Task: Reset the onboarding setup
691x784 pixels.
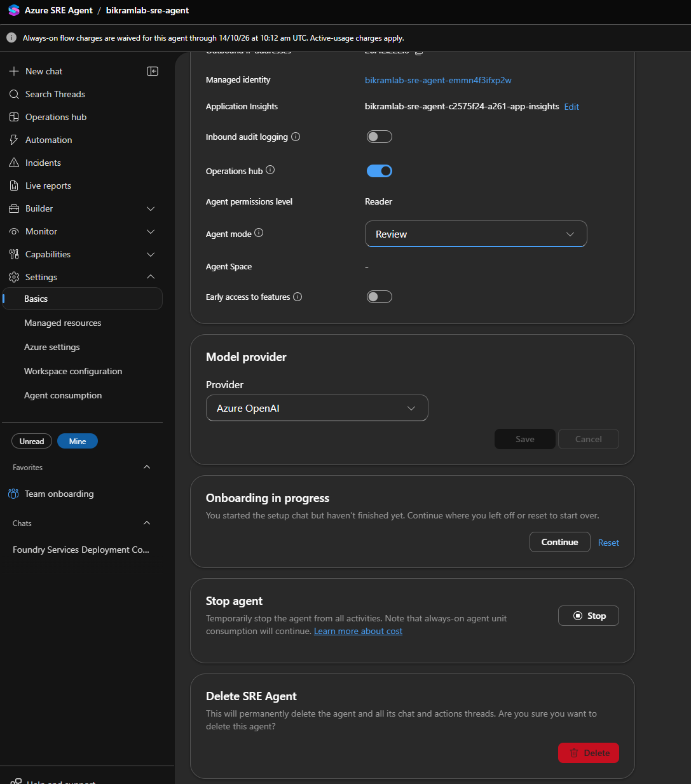Action: (608, 543)
